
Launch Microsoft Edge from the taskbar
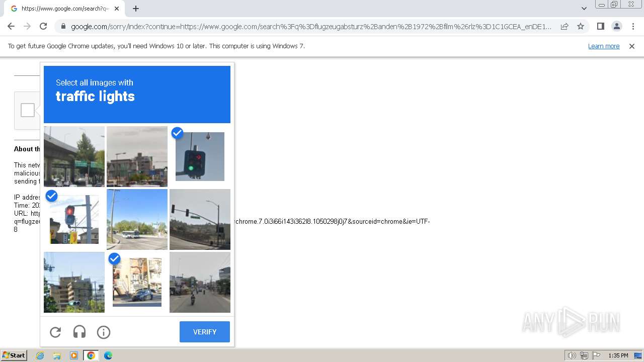click(108, 355)
